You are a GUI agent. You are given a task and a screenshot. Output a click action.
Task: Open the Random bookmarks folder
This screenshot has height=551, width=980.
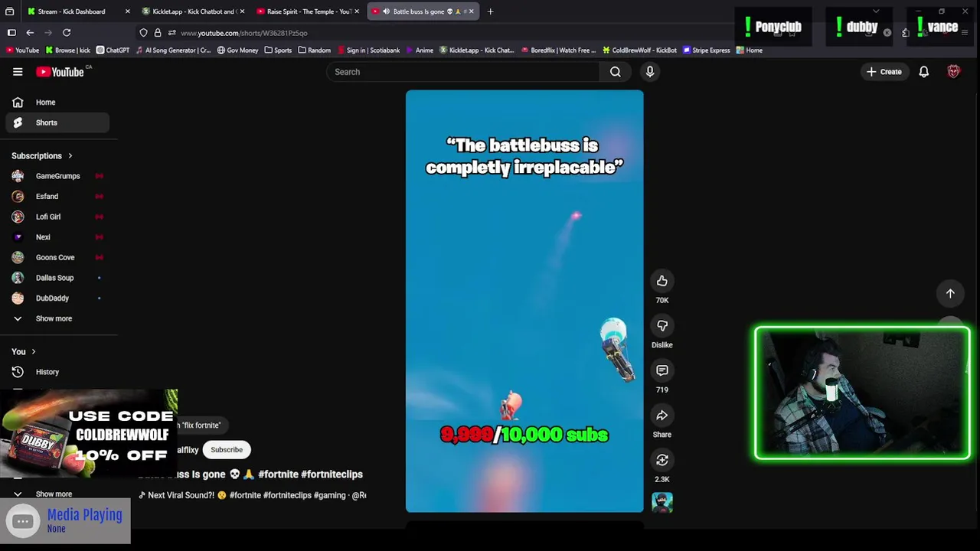click(314, 51)
